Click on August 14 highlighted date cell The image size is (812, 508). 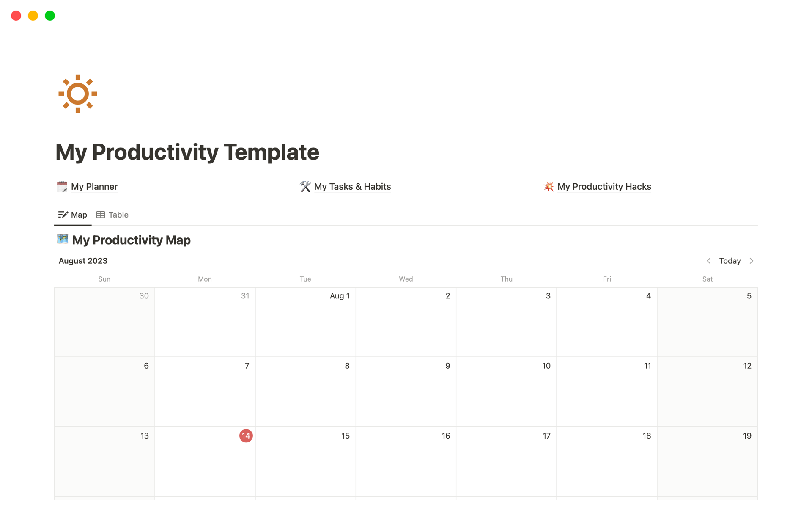coord(245,436)
